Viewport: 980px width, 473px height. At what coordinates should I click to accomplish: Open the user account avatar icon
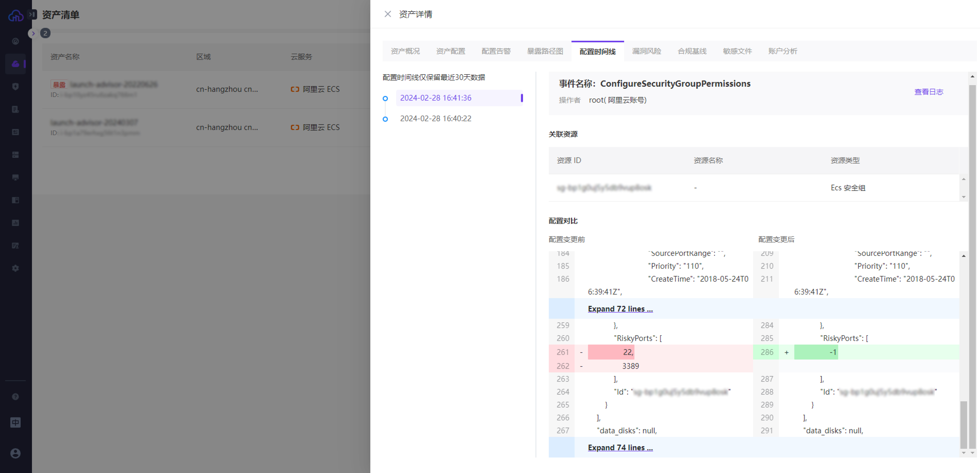point(15,453)
